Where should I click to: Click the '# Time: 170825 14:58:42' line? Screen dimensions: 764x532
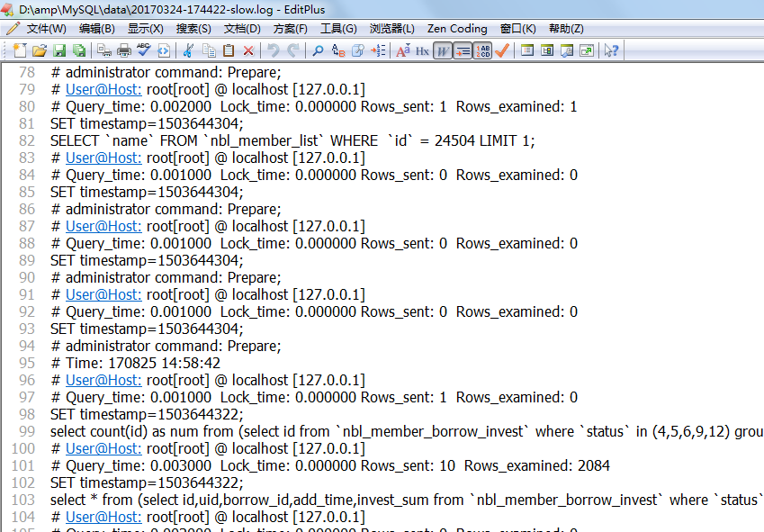point(136,363)
